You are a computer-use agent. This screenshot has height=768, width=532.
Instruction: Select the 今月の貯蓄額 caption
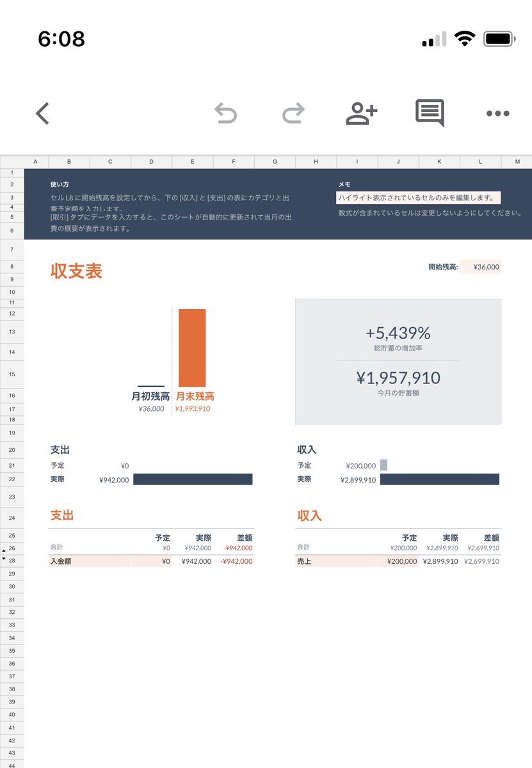[x=398, y=393]
